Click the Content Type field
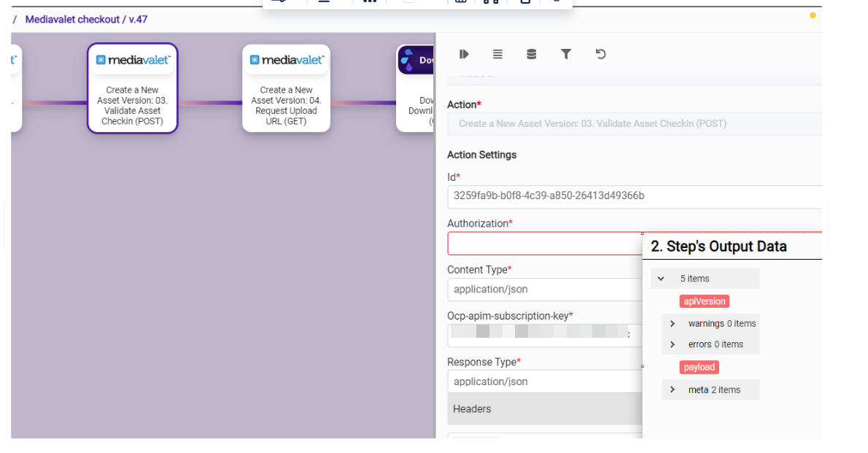868x453 pixels. pyautogui.click(x=544, y=290)
